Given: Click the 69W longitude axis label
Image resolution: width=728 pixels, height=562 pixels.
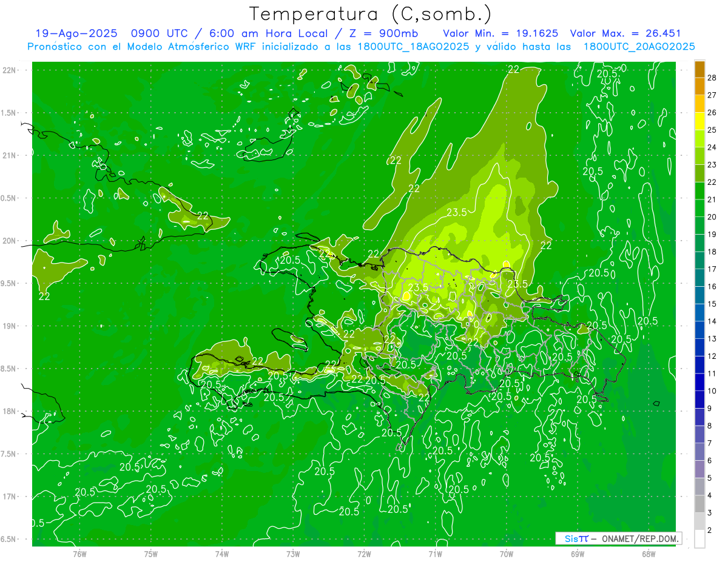Looking at the screenshot, I should (578, 554).
